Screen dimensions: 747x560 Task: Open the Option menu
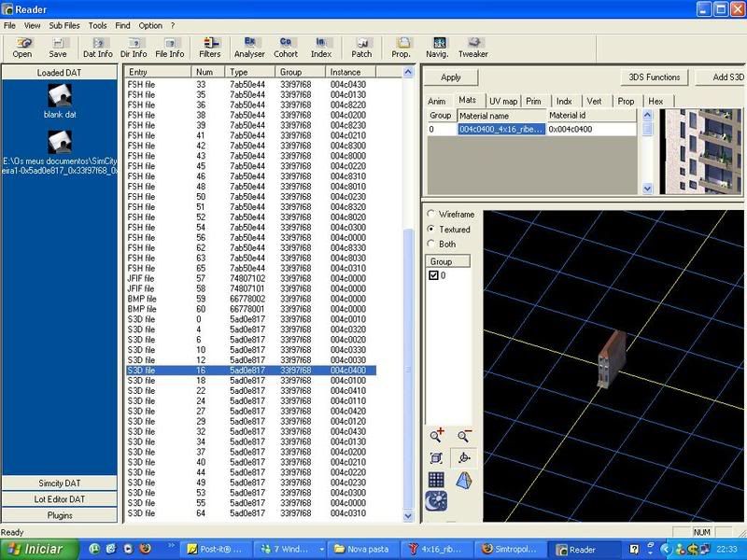150,26
